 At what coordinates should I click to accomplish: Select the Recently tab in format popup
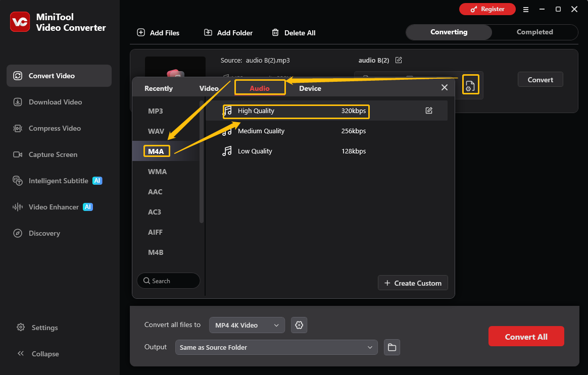click(x=159, y=88)
